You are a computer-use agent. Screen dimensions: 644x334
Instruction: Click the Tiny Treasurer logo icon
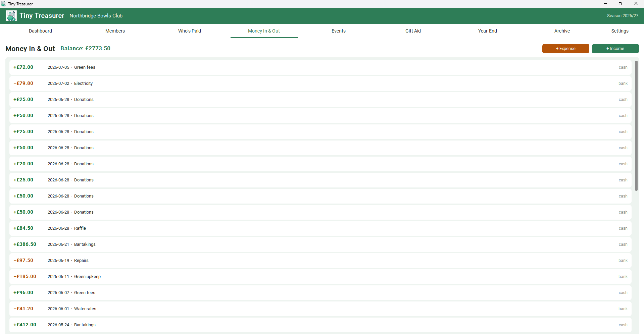pos(11,16)
